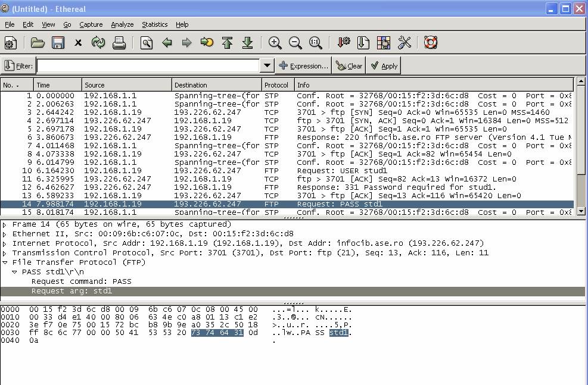Image resolution: width=588 pixels, height=385 pixels.
Task: Reload the capture file using toolbar icon
Action: click(x=98, y=43)
